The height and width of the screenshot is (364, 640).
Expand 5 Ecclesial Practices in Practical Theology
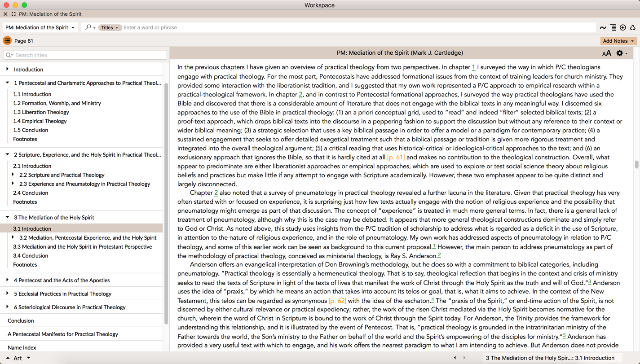[8, 294]
